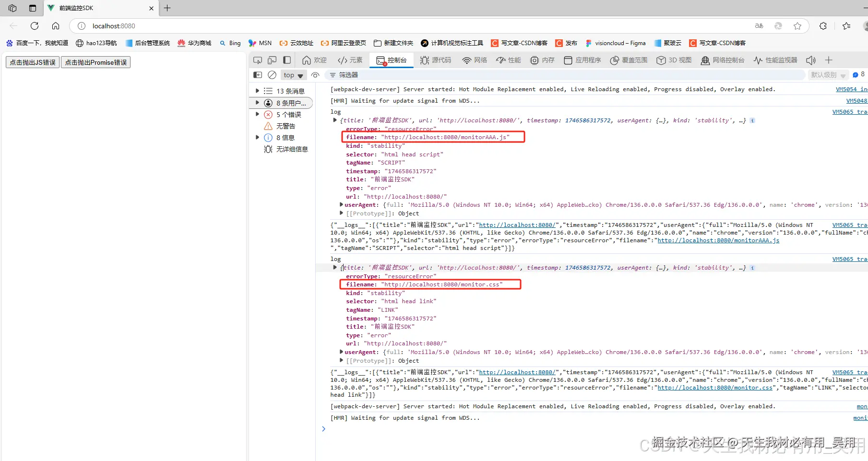This screenshot has height=461, width=868.
Task: Open the monitorAAA.js URL link in JSON log
Action: (718, 240)
